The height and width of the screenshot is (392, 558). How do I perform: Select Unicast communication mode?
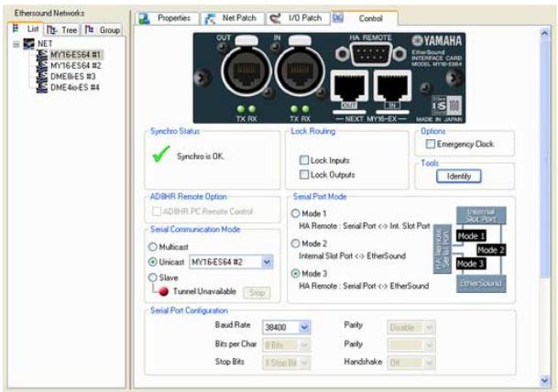pyautogui.click(x=153, y=262)
